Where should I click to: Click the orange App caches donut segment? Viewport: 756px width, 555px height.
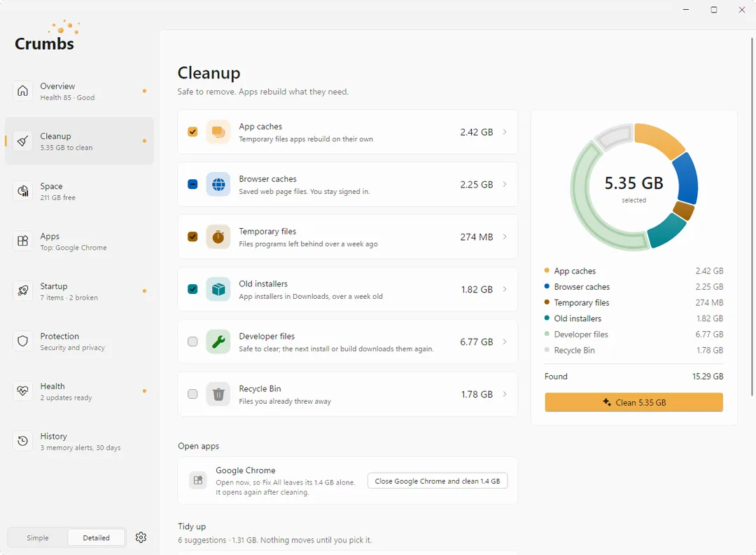click(659, 138)
